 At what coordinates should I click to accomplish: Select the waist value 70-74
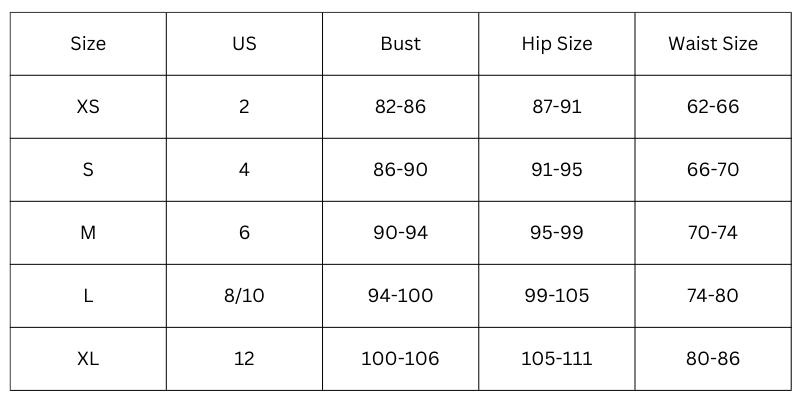click(x=713, y=233)
